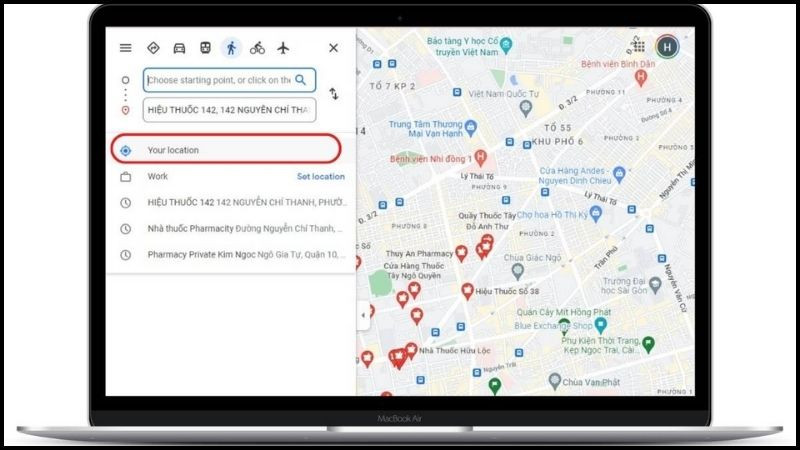Select the Walking travel mode

pyautogui.click(x=232, y=47)
